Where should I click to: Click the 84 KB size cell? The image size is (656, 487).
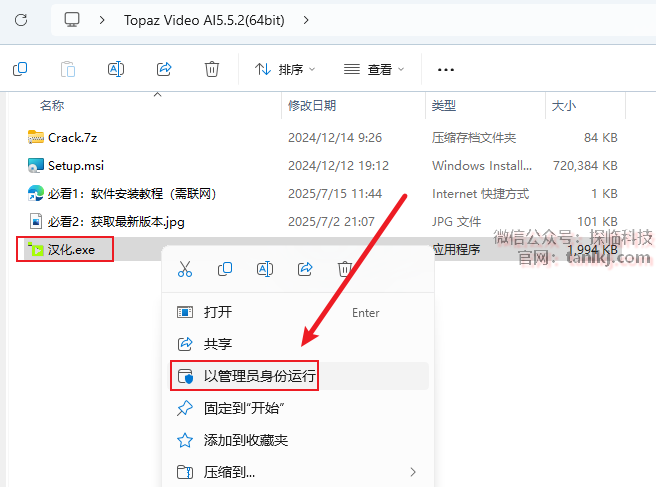point(601,138)
